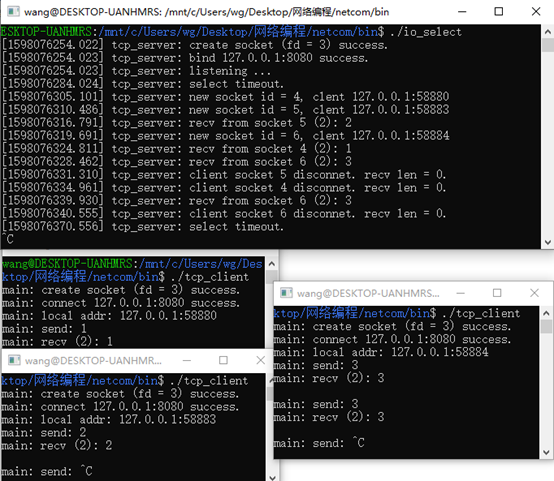
Task: Click scroll-down arrow in io_select server window
Action: pos(547,242)
